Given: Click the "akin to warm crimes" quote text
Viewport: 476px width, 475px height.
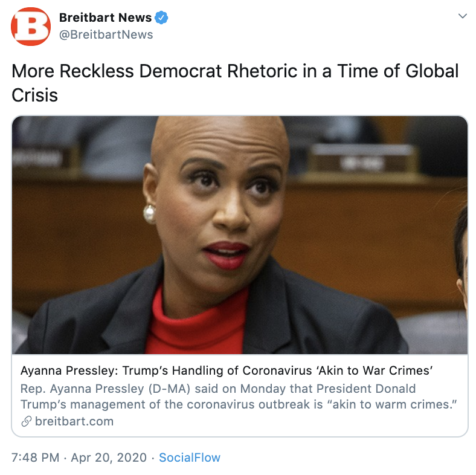Looking at the screenshot, I should pos(392,404).
